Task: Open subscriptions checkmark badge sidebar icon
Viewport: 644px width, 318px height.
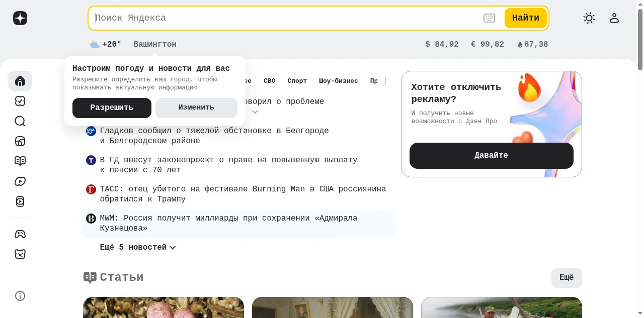Action: click(20, 101)
